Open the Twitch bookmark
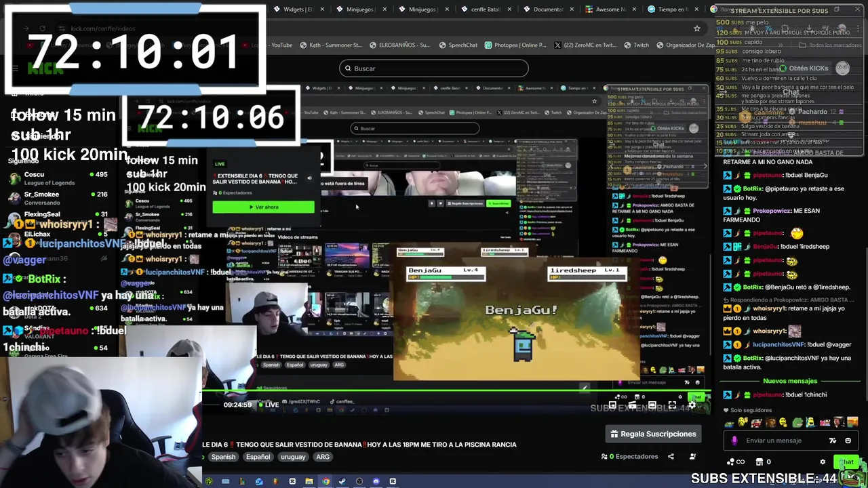Screen dimensions: 868x488 click(635, 45)
